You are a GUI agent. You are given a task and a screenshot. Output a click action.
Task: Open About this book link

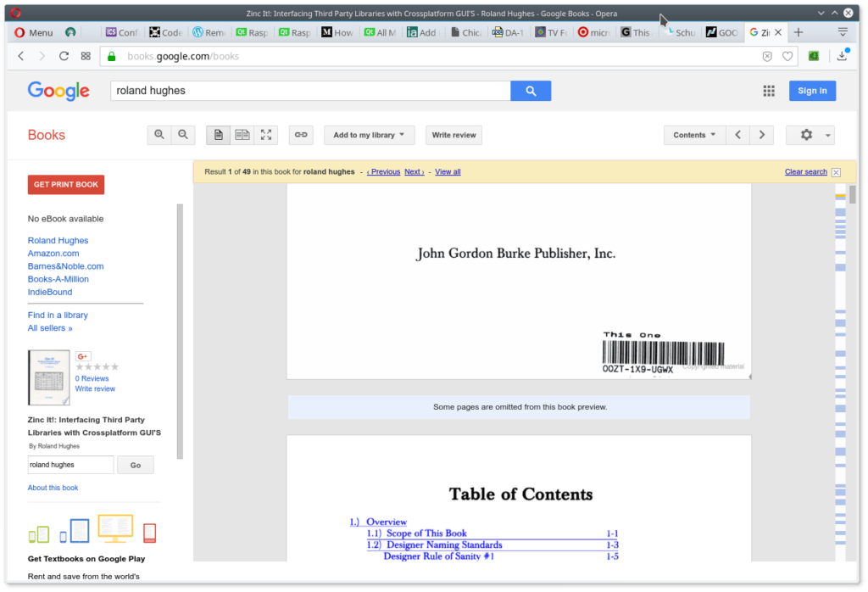53,488
